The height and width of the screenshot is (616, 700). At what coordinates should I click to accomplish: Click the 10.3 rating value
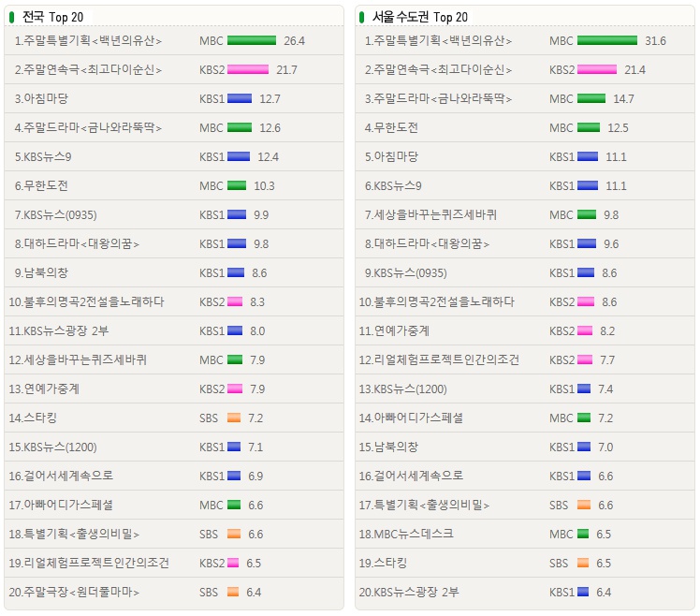pos(264,186)
